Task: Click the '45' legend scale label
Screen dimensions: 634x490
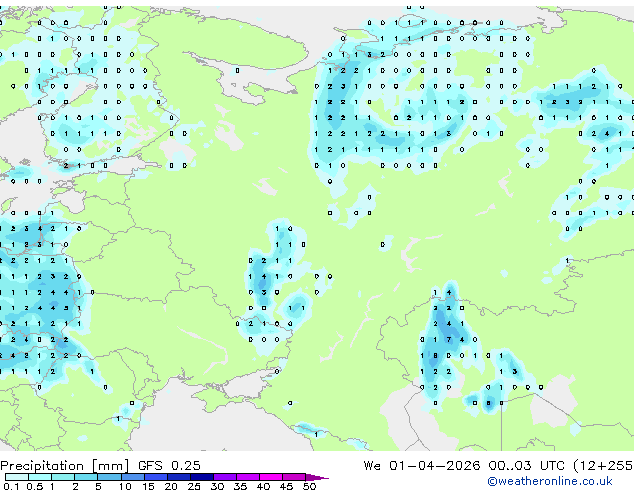Action: tap(286, 486)
